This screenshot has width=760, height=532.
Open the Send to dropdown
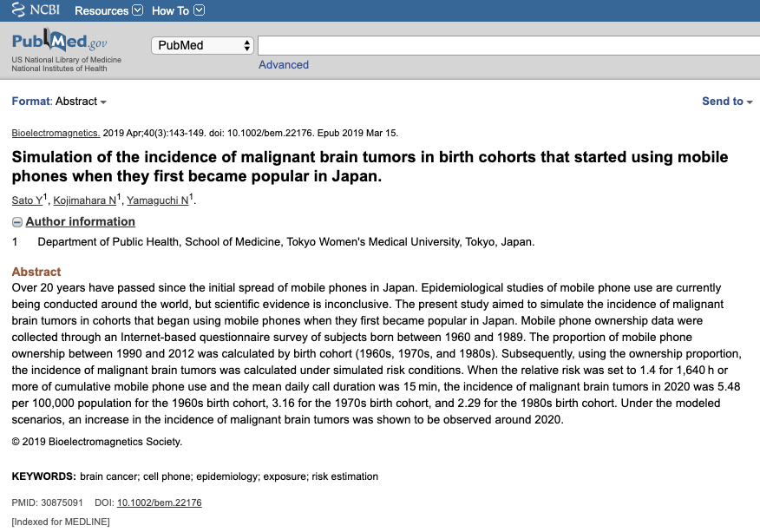727,102
